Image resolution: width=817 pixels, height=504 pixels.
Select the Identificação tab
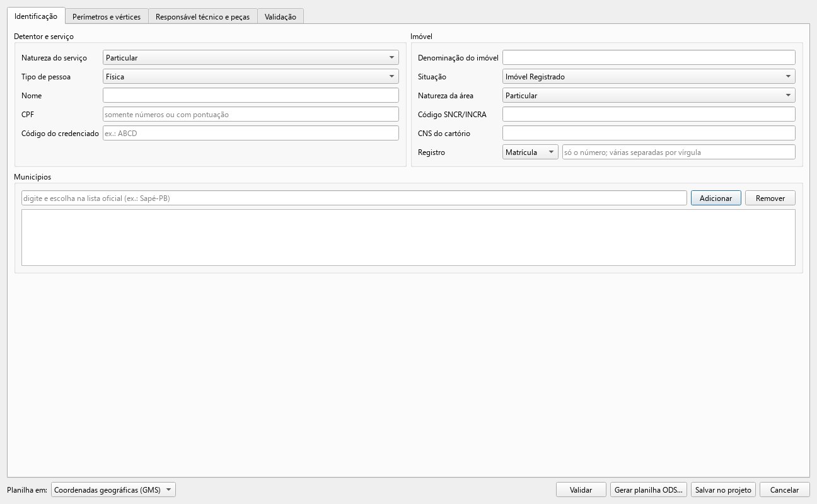click(36, 15)
